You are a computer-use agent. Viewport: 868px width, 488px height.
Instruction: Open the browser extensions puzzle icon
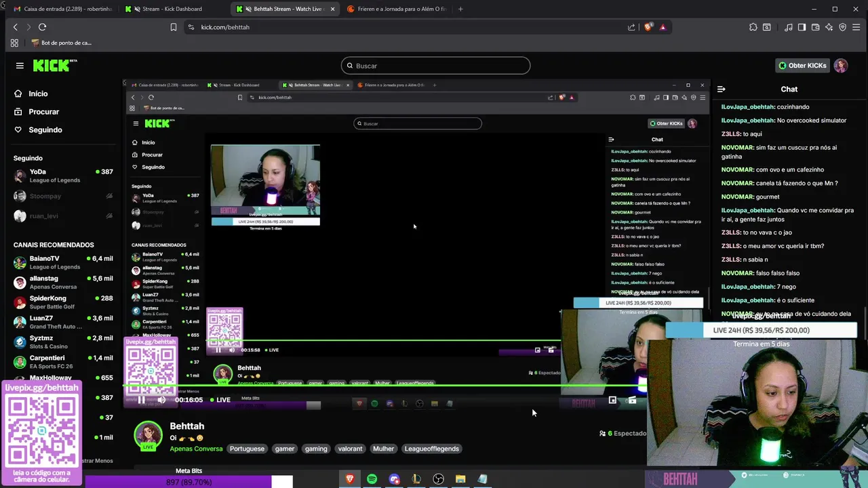tap(753, 27)
